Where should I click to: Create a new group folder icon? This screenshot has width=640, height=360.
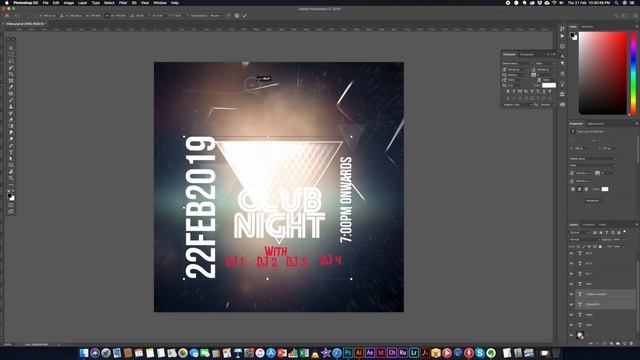(x=618, y=344)
